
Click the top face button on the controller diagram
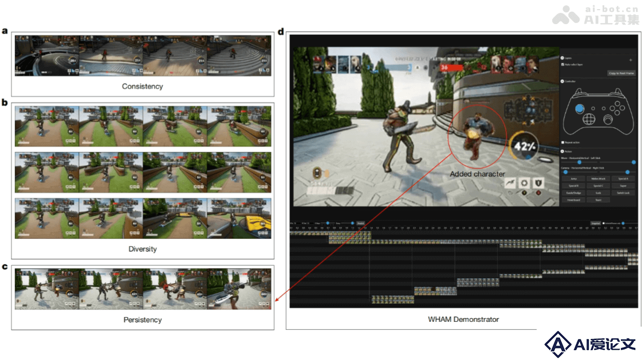coord(617,103)
